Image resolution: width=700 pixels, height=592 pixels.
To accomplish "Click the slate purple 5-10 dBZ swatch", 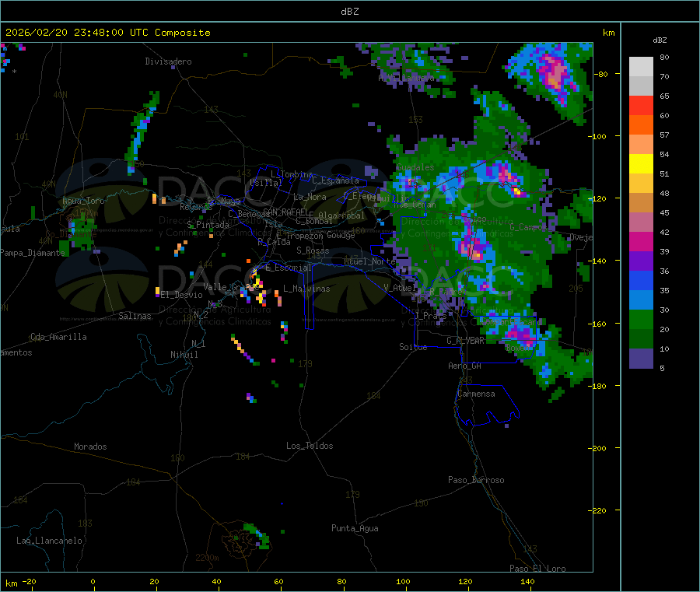I will (x=641, y=359).
